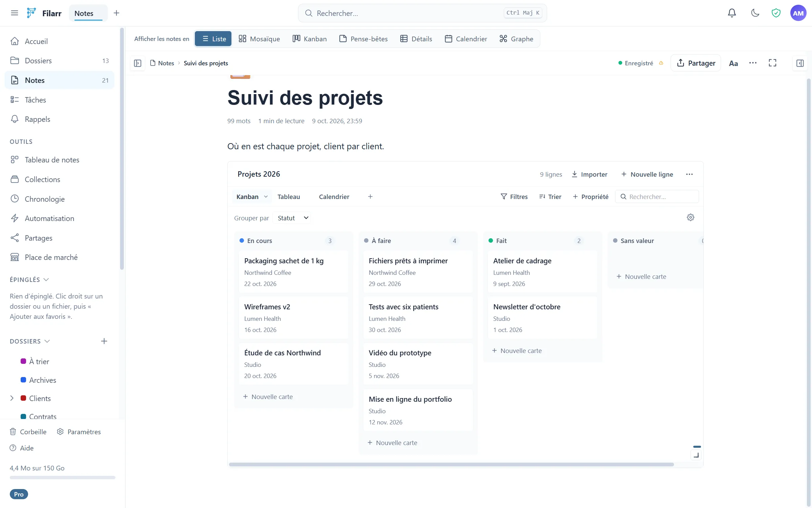Open Partages tool
The height and width of the screenshot is (508, 812).
(x=60, y=238)
